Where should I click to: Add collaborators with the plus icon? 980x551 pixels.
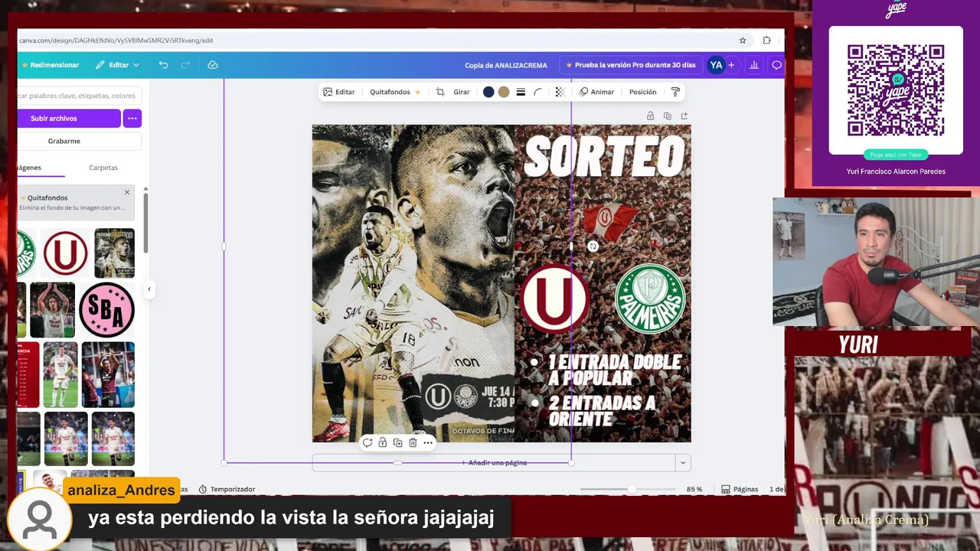coord(731,65)
